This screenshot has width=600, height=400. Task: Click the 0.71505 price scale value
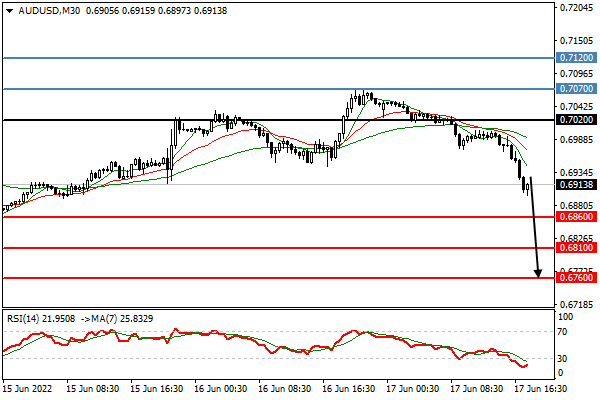coord(576,41)
